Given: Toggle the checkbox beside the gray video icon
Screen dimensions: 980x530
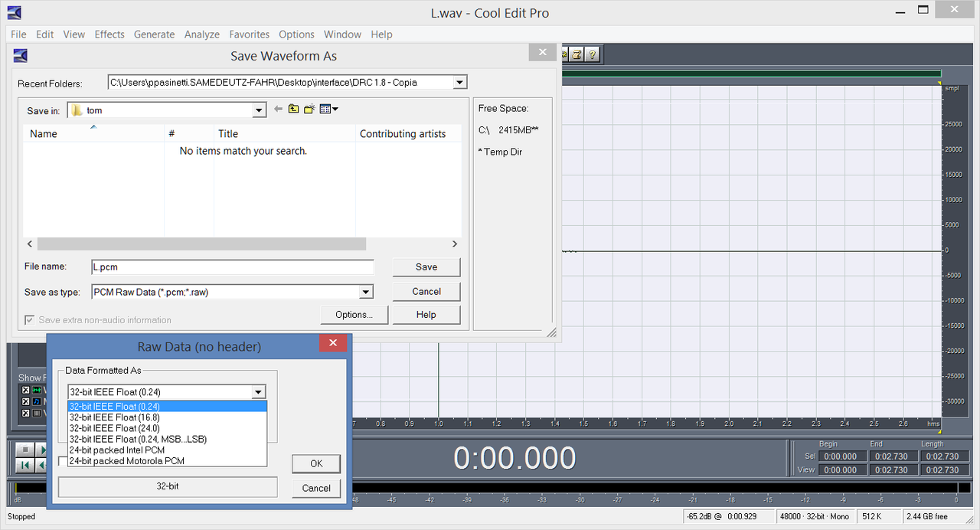Looking at the screenshot, I should coord(25,414).
